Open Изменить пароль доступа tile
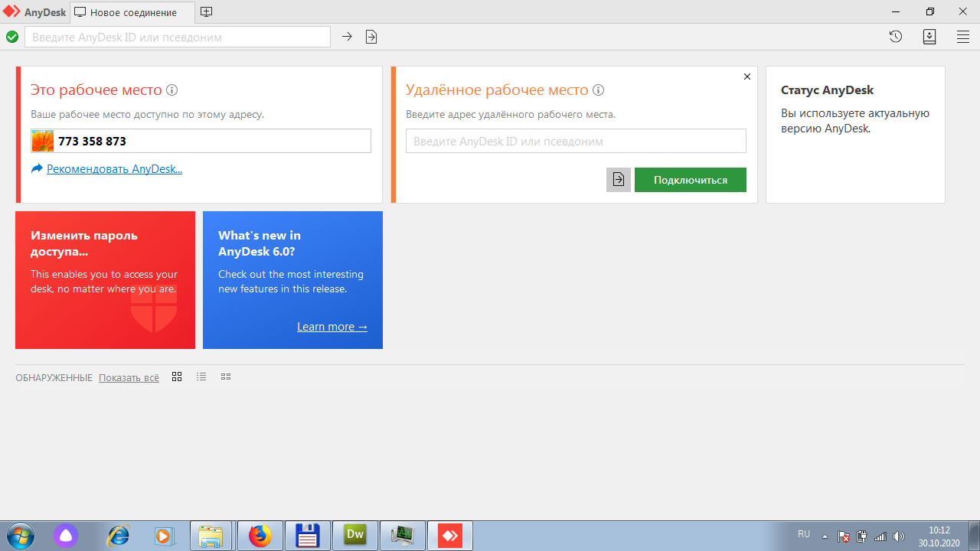980x551 pixels. 105,280
